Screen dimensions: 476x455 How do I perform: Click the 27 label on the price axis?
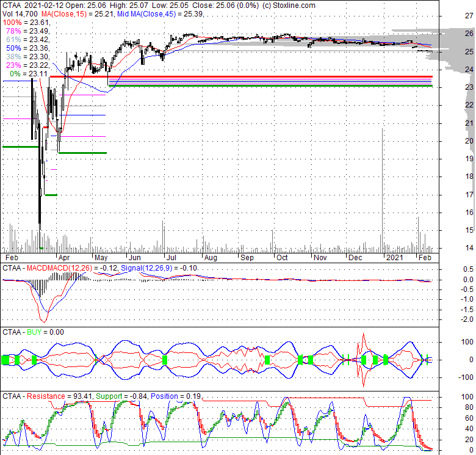(x=469, y=16)
